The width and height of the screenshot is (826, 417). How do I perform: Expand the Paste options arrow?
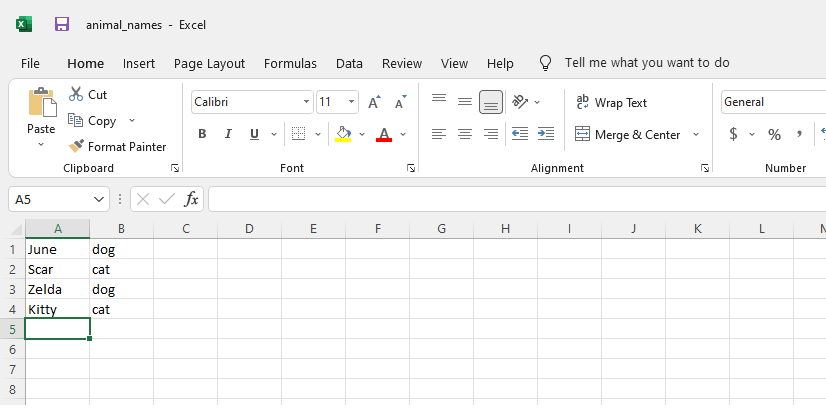[41, 144]
